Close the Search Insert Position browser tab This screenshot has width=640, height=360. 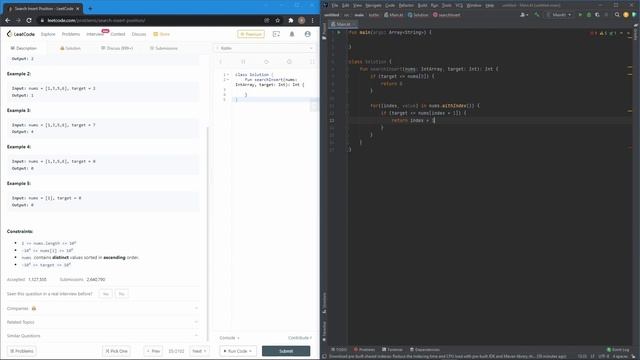[x=78, y=9]
